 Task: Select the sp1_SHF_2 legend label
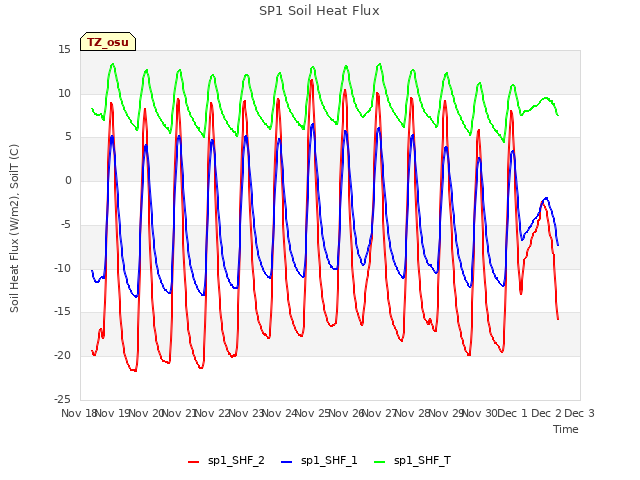click(236, 460)
